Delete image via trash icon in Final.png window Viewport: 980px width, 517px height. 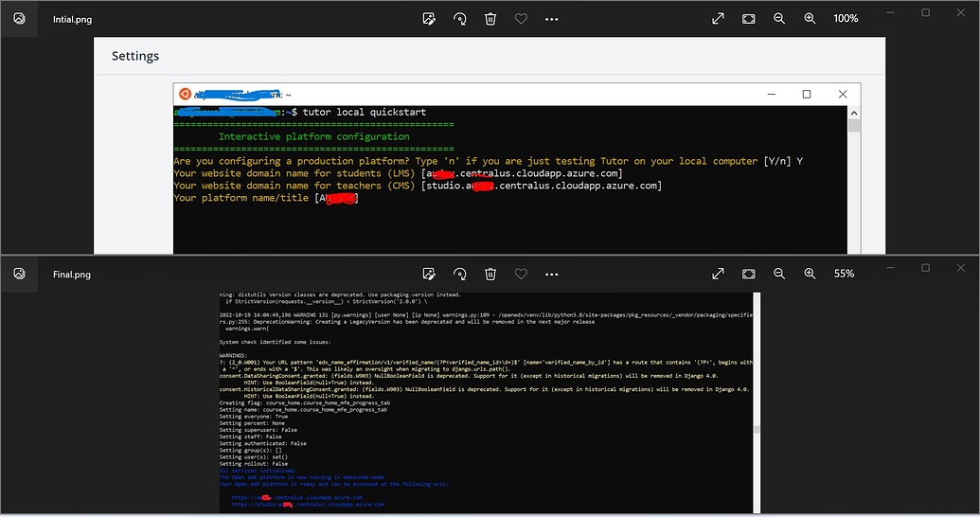490,274
